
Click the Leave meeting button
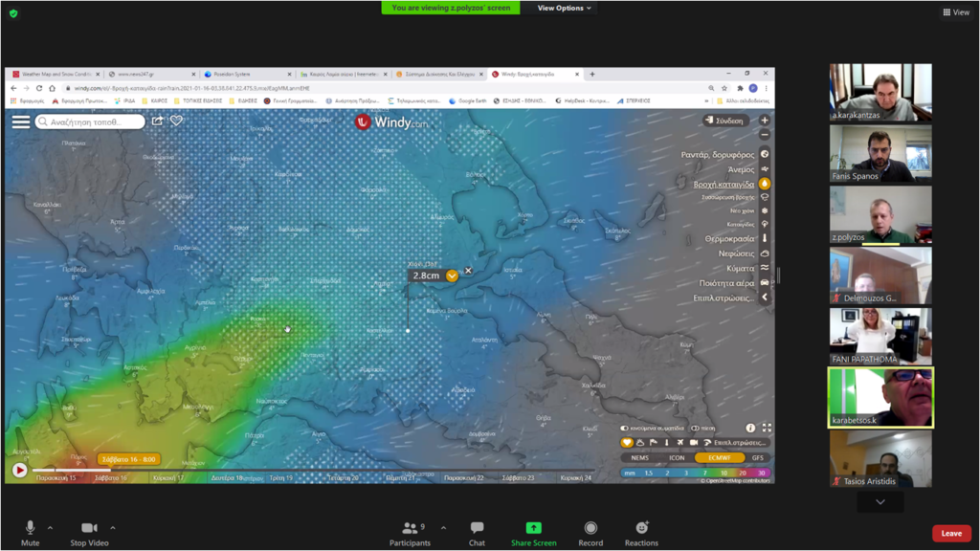click(950, 534)
